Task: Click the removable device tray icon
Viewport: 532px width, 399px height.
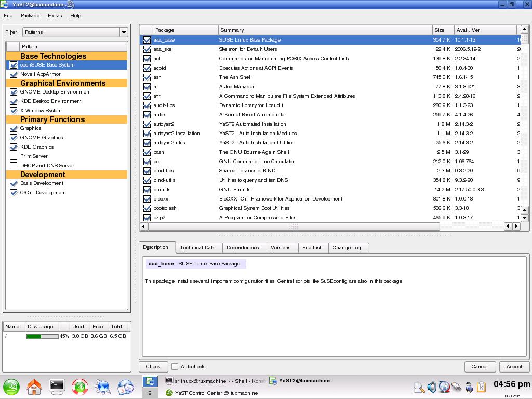Action: (456, 387)
